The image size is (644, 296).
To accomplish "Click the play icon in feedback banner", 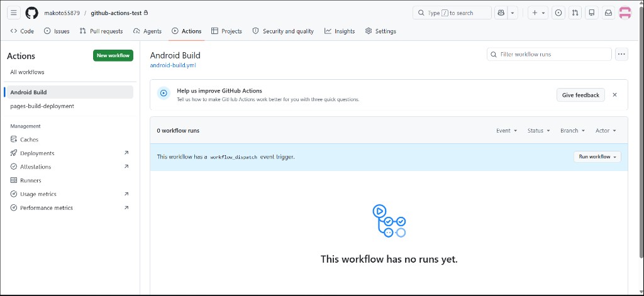I will point(164,94).
